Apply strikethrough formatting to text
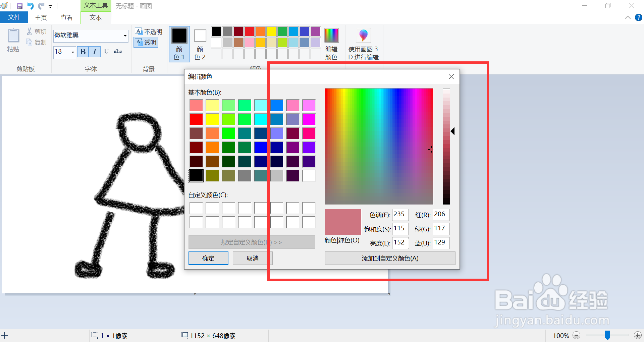Screen dimensions: 644x342 (118, 51)
